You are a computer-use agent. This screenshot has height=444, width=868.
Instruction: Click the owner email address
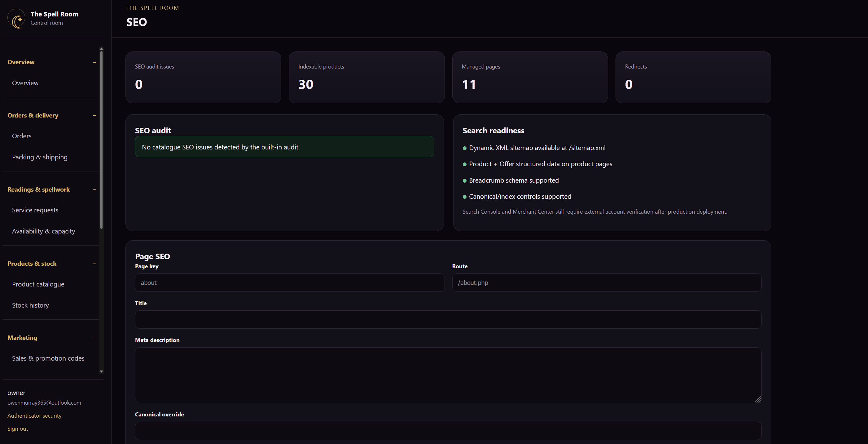(x=44, y=402)
